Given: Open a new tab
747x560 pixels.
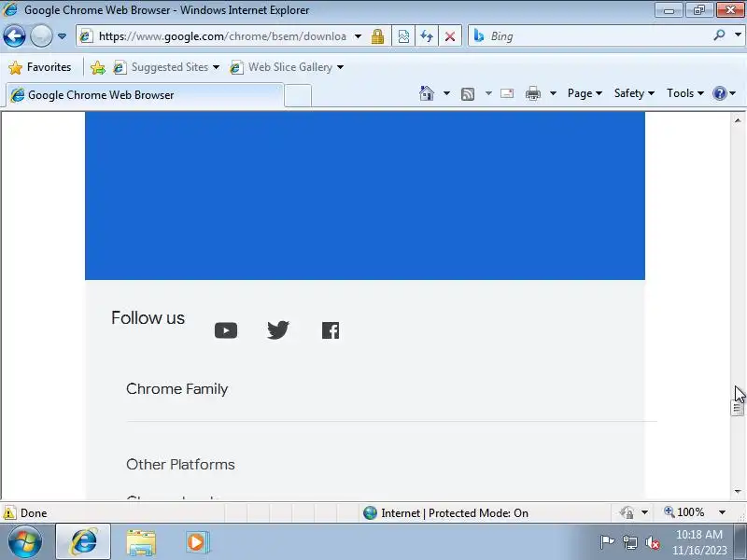Looking at the screenshot, I should click(298, 95).
